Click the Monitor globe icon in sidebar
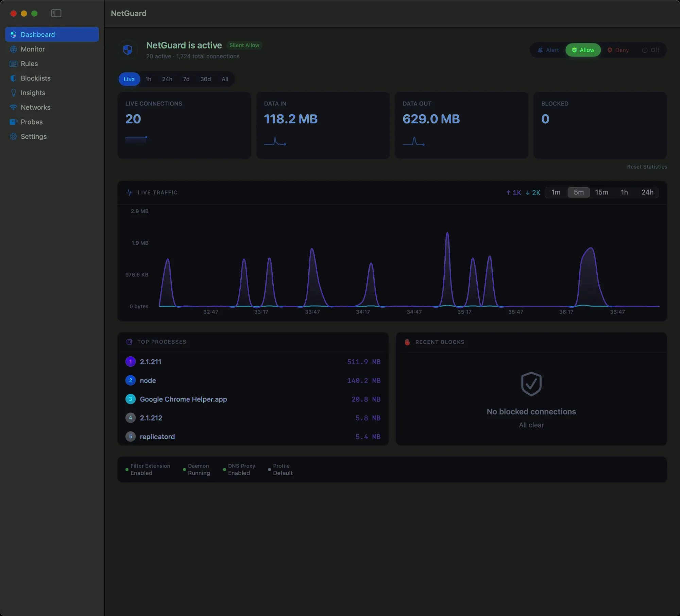 click(x=14, y=49)
